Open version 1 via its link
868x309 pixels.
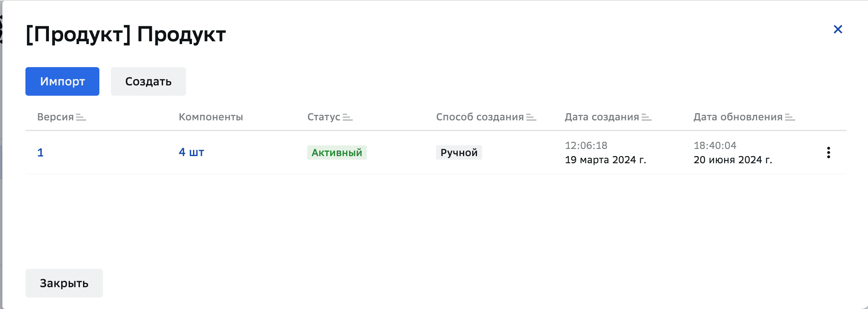40,152
